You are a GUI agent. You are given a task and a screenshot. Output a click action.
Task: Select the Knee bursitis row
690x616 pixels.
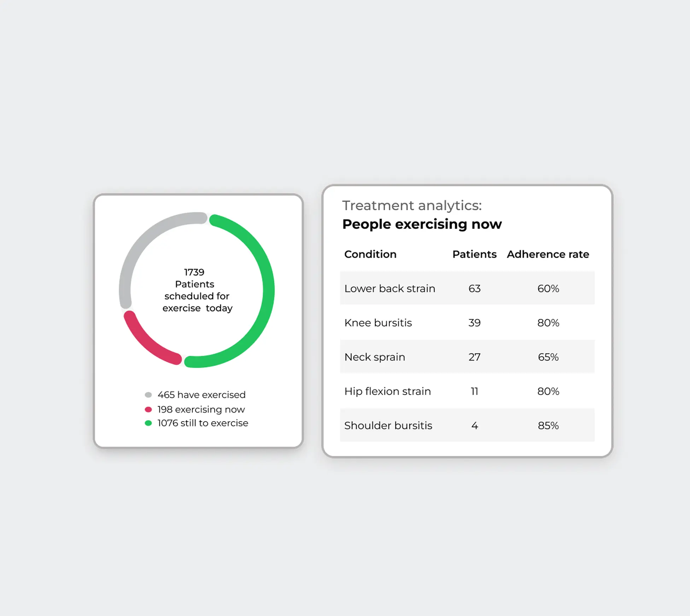pos(378,323)
